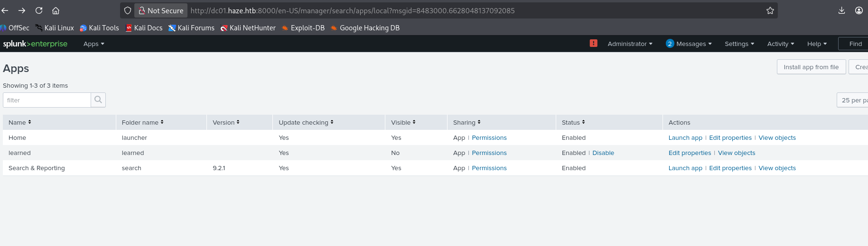868x246 pixels.
Task: Open the 25 per page dropdown
Action: click(x=853, y=100)
